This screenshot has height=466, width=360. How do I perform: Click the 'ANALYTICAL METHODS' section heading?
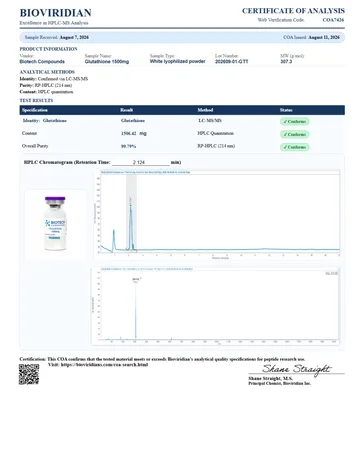(47, 72)
